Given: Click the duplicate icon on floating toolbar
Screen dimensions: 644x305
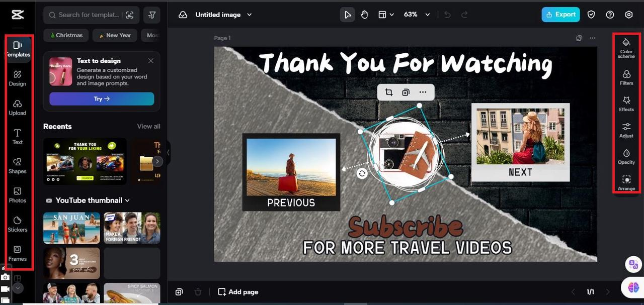Looking at the screenshot, I should [x=406, y=92].
